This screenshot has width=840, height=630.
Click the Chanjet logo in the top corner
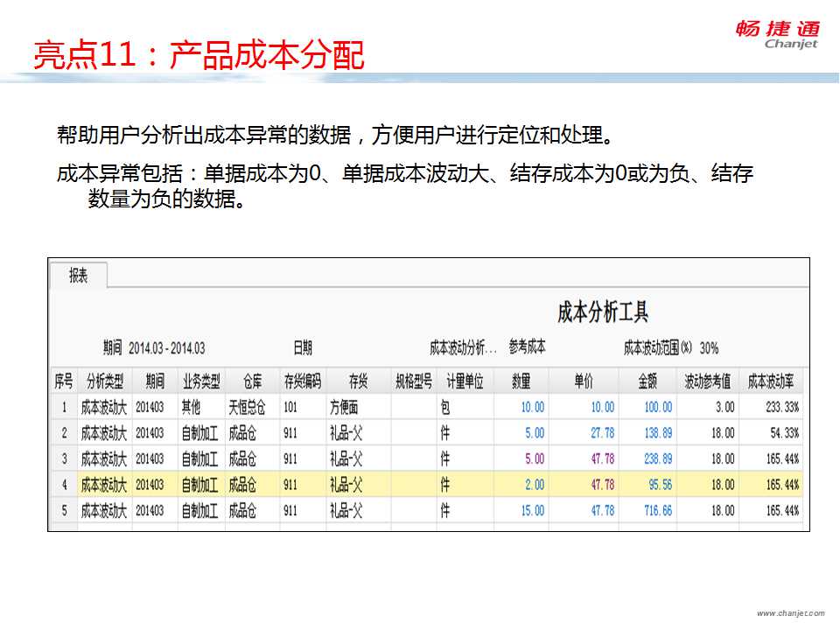[777, 34]
